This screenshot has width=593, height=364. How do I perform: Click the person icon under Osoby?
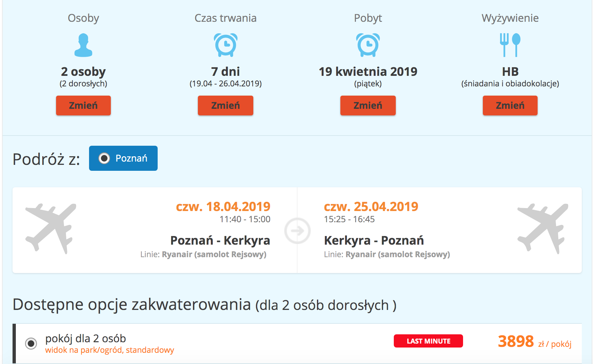[x=83, y=45]
